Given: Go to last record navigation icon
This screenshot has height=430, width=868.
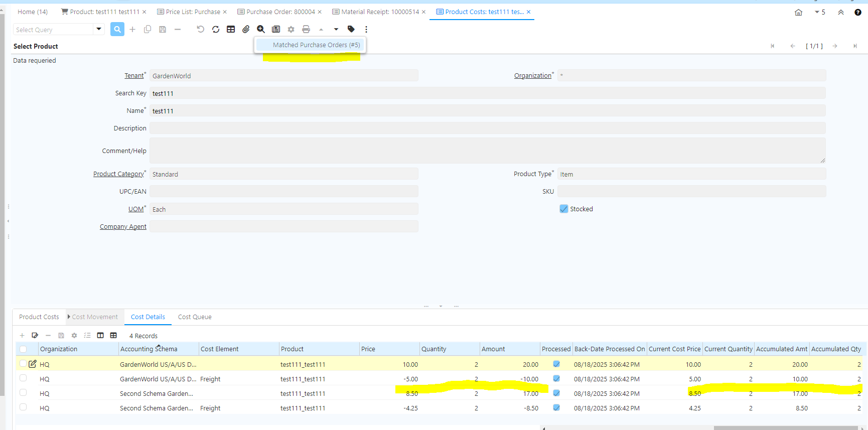Looking at the screenshot, I should [855, 46].
